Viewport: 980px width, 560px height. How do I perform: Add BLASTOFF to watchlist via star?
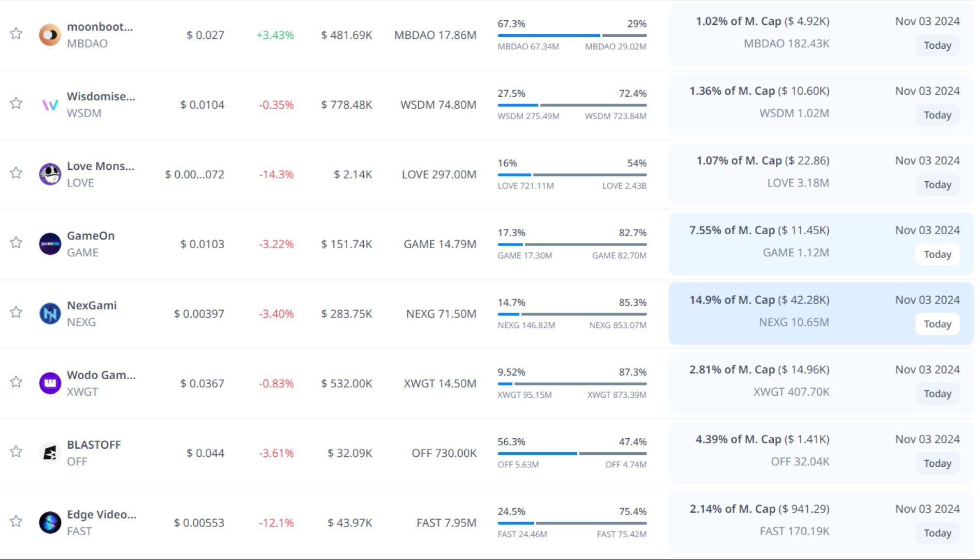click(16, 452)
